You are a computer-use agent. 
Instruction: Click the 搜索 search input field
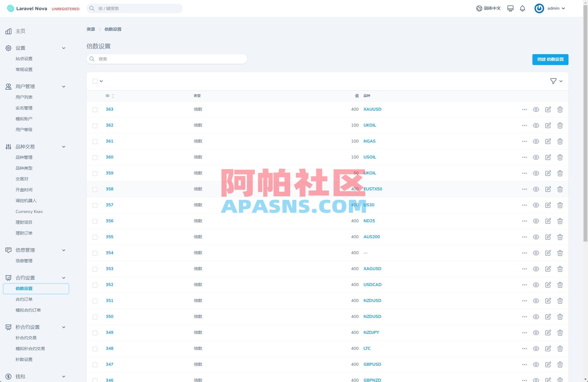coord(167,59)
